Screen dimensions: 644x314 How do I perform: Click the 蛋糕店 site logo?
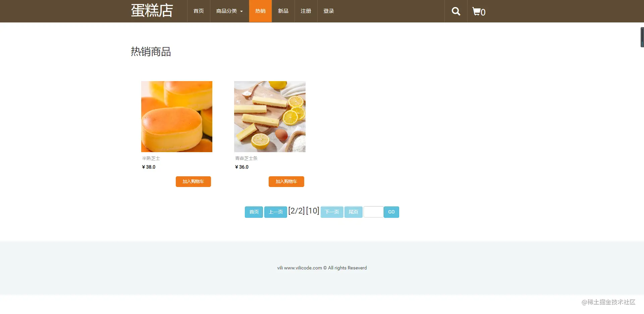152,11
